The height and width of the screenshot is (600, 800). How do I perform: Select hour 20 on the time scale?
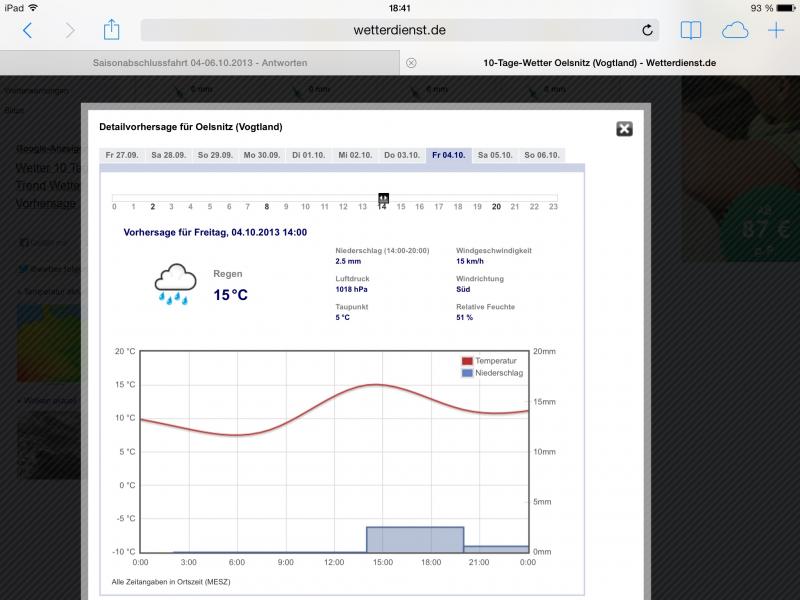[x=496, y=207]
